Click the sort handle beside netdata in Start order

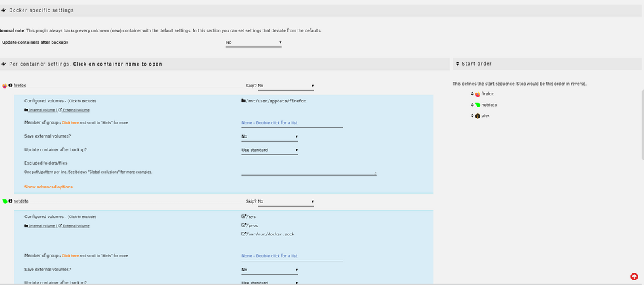(x=472, y=105)
